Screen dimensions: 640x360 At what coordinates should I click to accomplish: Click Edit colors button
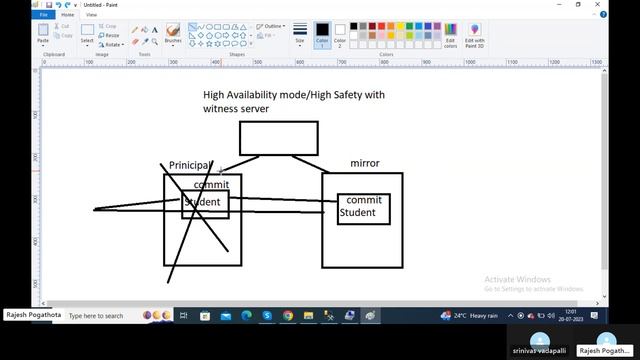point(450,36)
